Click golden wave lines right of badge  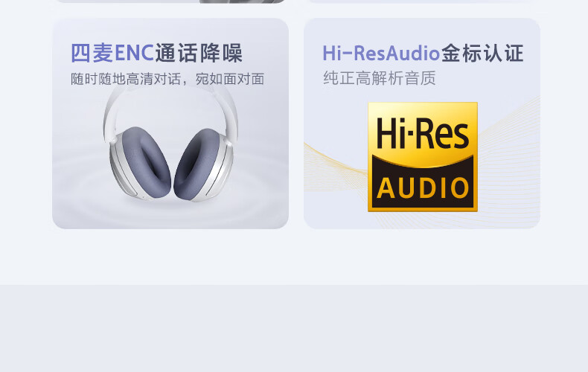(509, 158)
